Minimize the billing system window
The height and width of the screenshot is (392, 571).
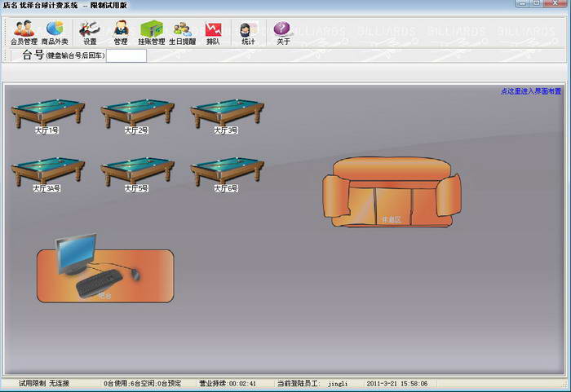(x=523, y=3)
